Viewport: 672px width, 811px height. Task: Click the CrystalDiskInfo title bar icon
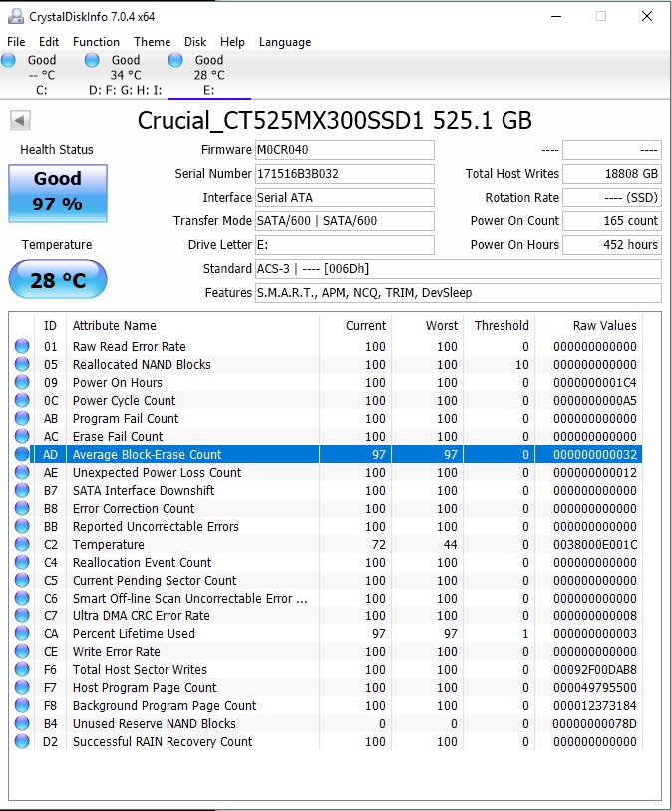coord(16,17)
